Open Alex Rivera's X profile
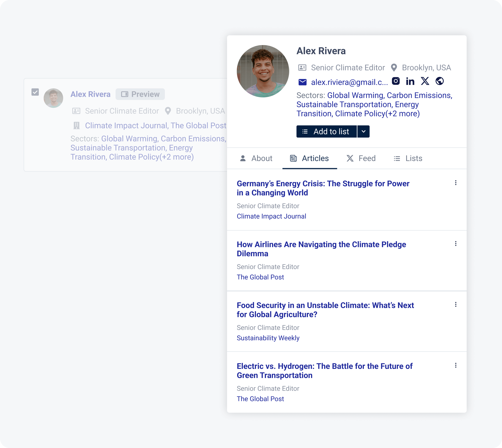502x448 pixels. [425, 81]
